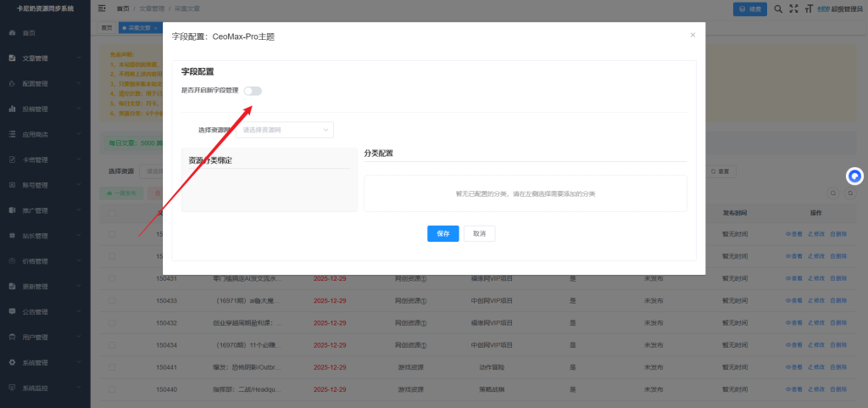Click 删除 for row 150440
Viewport: 868px width, 408px height.
click(838, 389)
